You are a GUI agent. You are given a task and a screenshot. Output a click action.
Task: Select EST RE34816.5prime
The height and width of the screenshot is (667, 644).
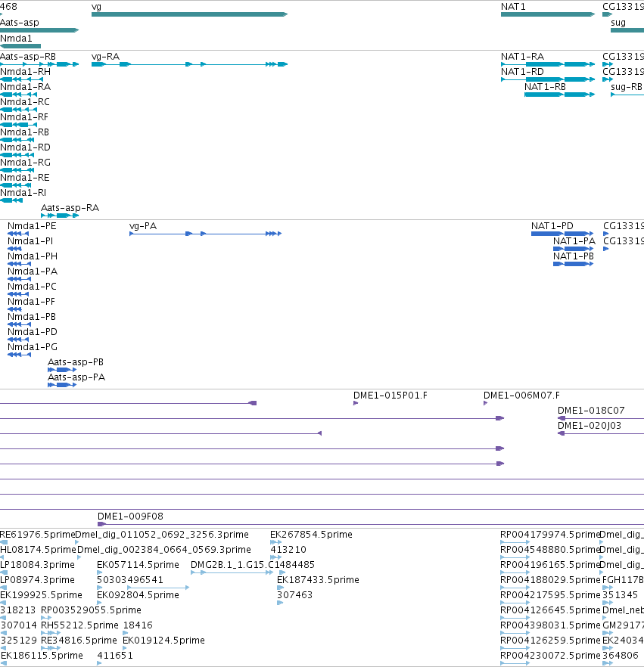[x=79, y=641]
